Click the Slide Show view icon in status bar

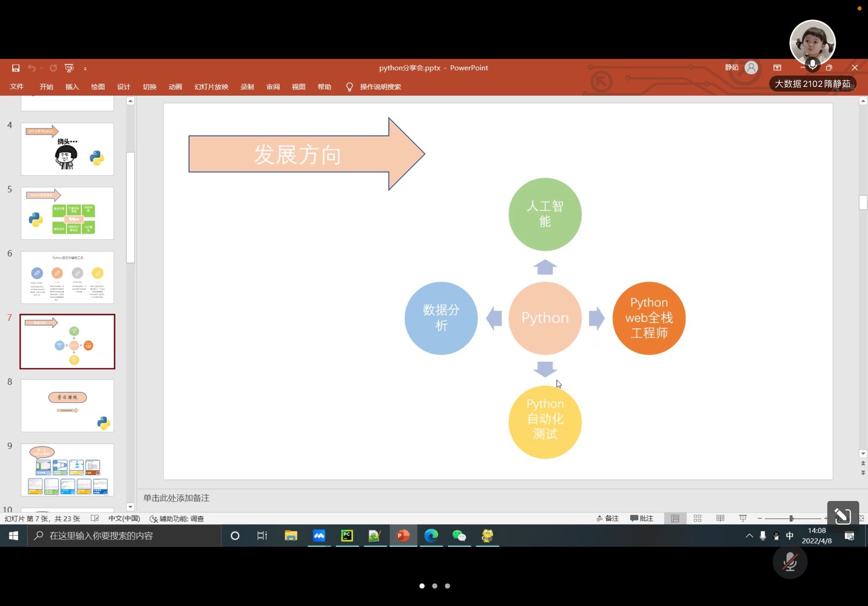coord(743,518)
